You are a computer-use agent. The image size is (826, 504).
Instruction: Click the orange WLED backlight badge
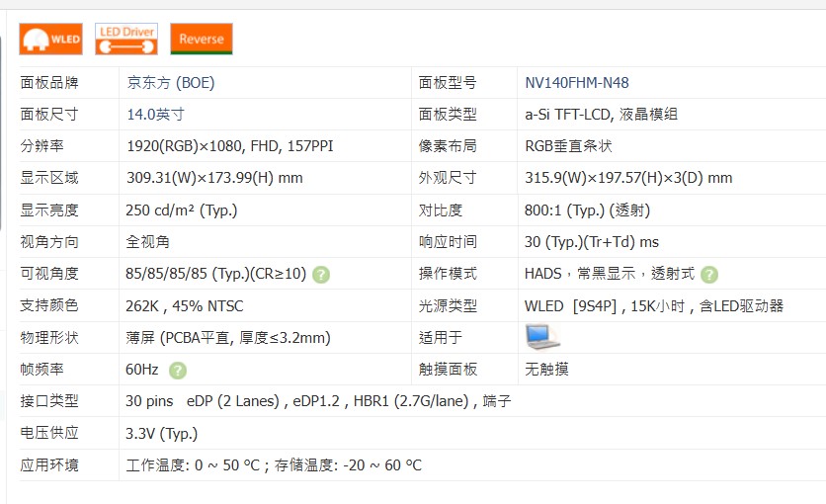[49, 39]
